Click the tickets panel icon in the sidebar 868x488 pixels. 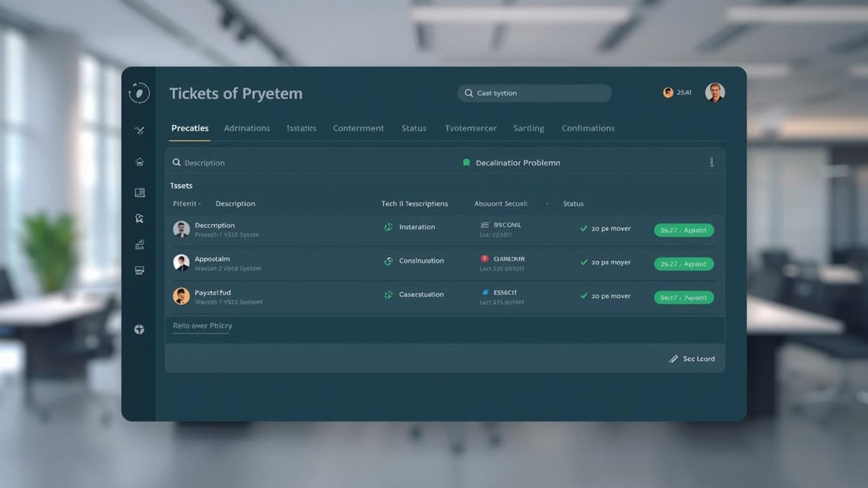pos(138,191)
